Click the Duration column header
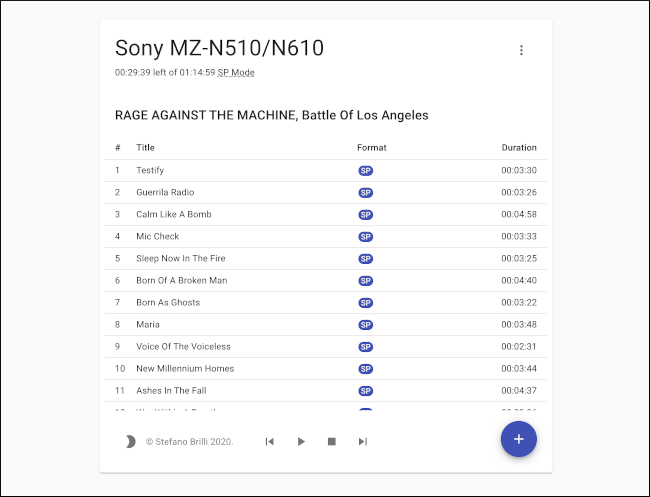The width and height of the screenshot is (650, 497). 519,148
